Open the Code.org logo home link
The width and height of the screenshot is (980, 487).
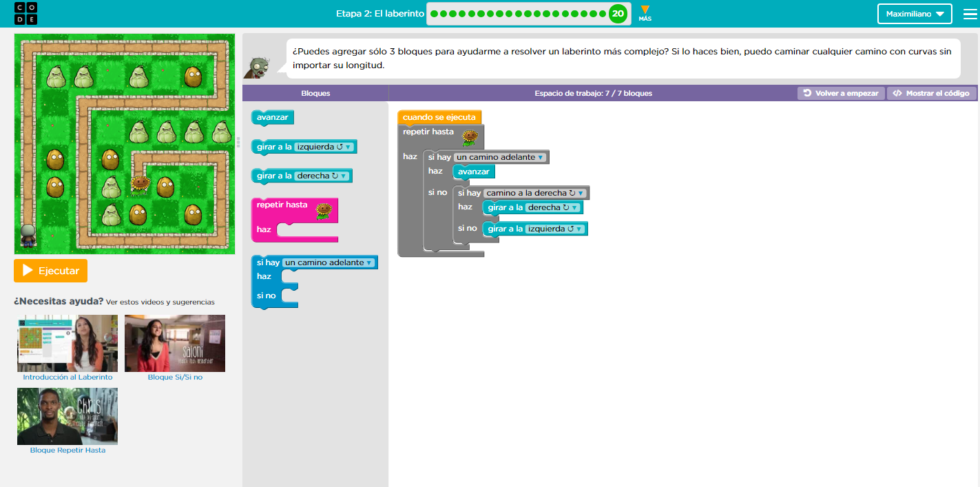tap(26, 13)
